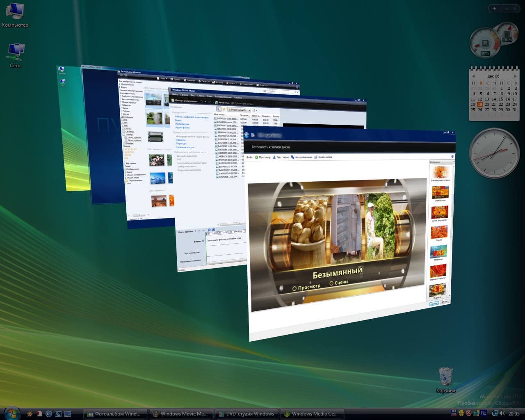Click the Текст меню toolbar button
The width and height of the screenshot is (525, 420).
coord(281,157)
